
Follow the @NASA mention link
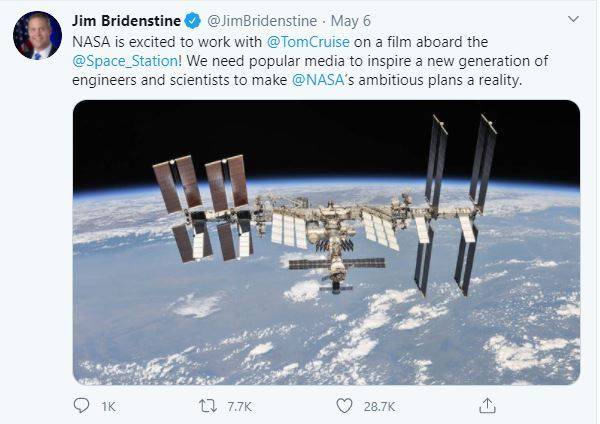pos(317,80)
